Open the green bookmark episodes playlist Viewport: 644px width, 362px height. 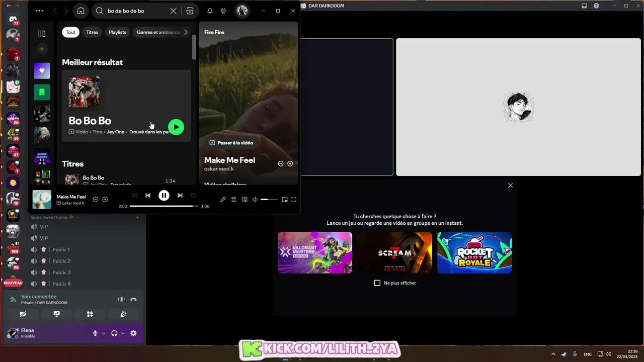[x=42, y=93]
